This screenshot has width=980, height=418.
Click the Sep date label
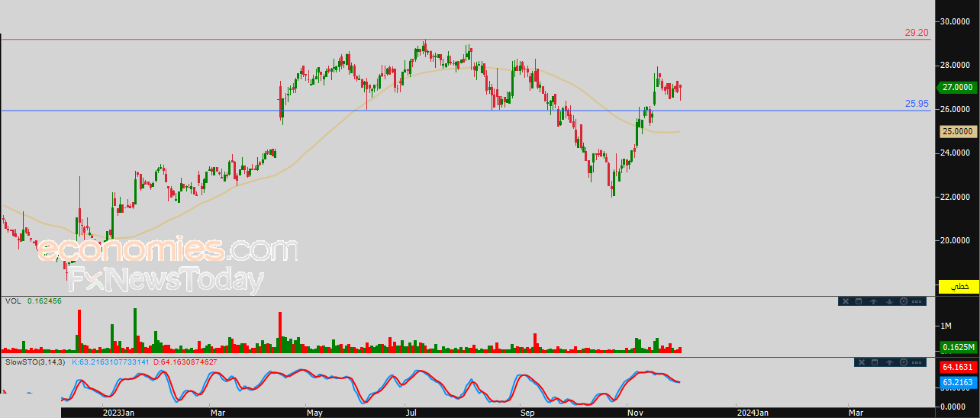point(527,413)
